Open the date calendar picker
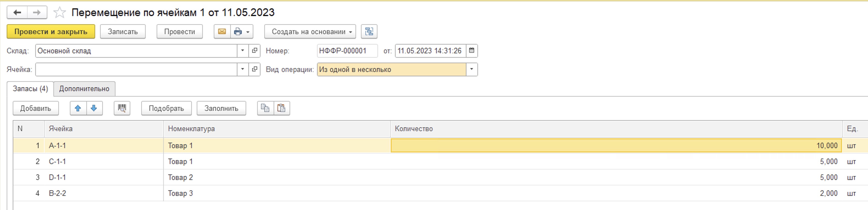 pos(472,51)
